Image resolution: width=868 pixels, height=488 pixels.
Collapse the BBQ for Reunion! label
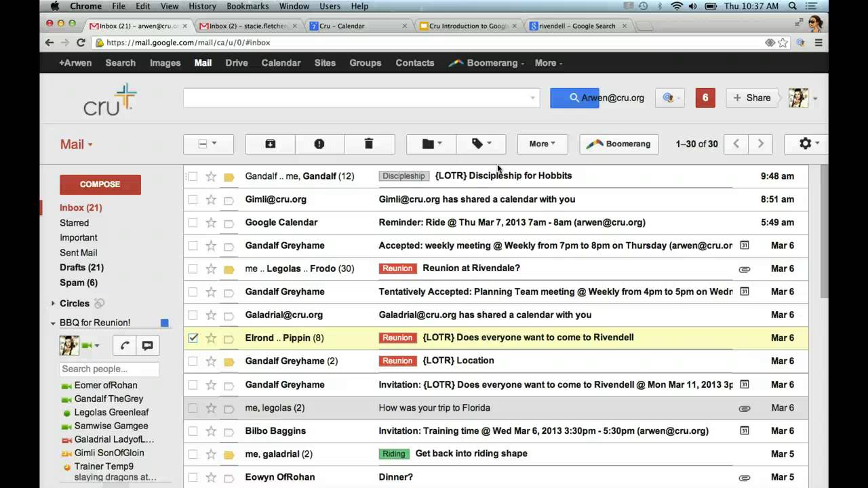53,323
